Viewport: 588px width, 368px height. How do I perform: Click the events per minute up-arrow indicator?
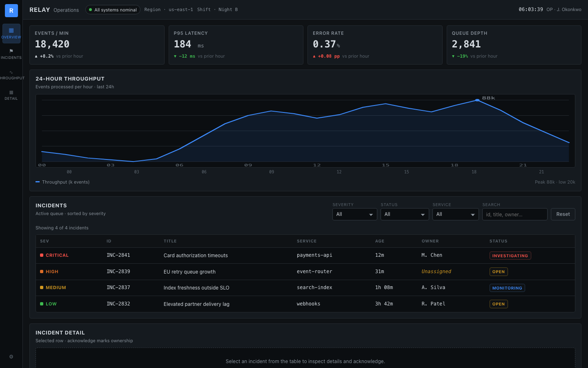click(36, 56)
